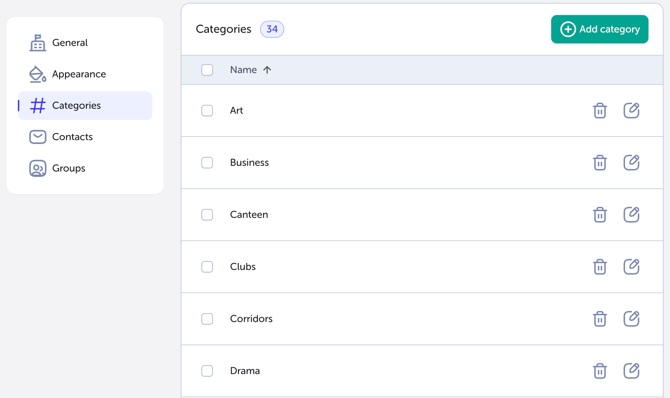Open the edit icon for Canteen
This screenshot has width=670, height=398.
631,215
